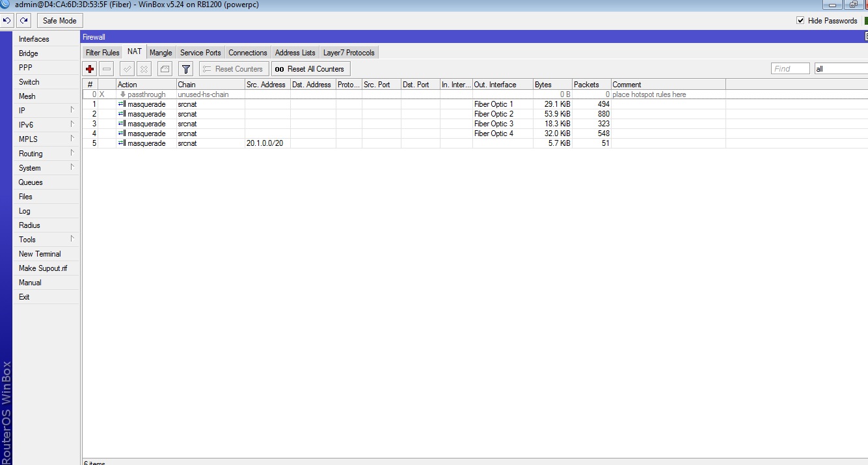Open the Connections tab

click(x=247, y=53)
